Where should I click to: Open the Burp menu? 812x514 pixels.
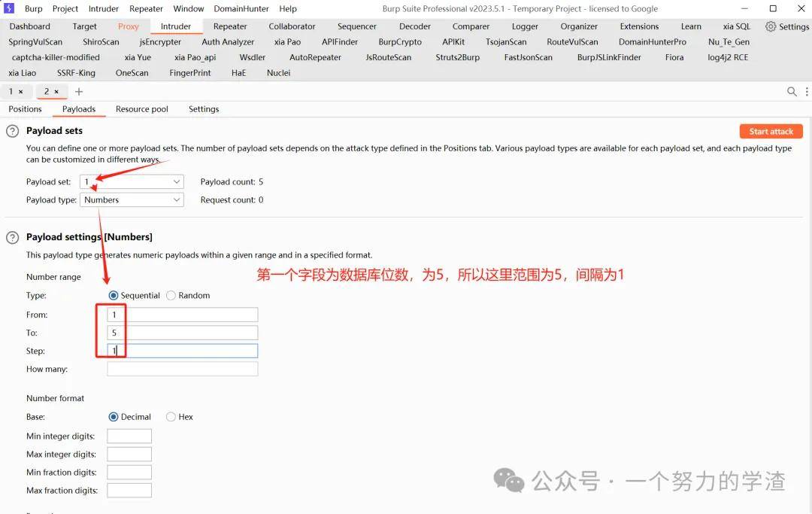point(34,9)
